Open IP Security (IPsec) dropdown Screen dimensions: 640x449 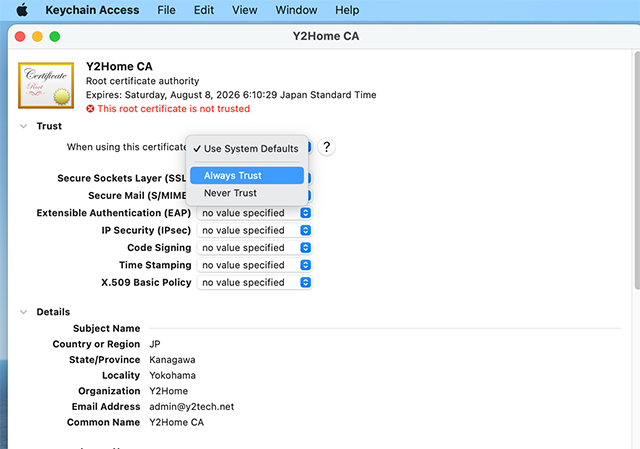(x=254, y=231)
